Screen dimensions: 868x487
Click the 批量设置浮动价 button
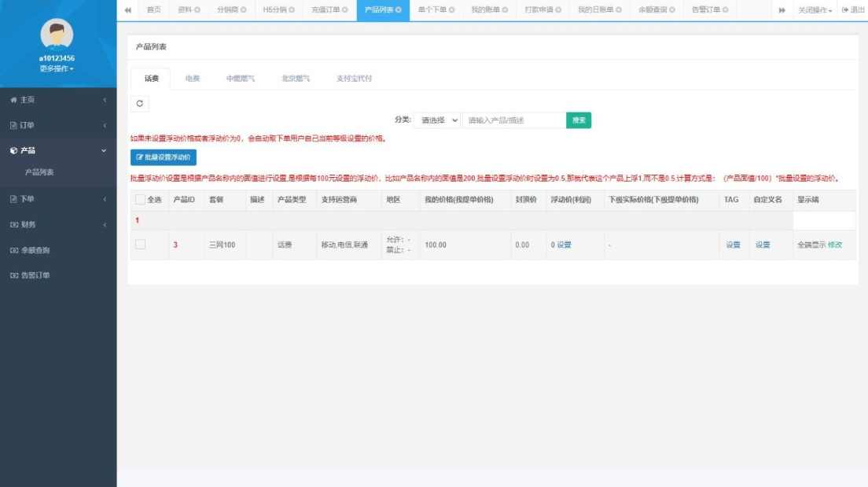click(165, 157)
